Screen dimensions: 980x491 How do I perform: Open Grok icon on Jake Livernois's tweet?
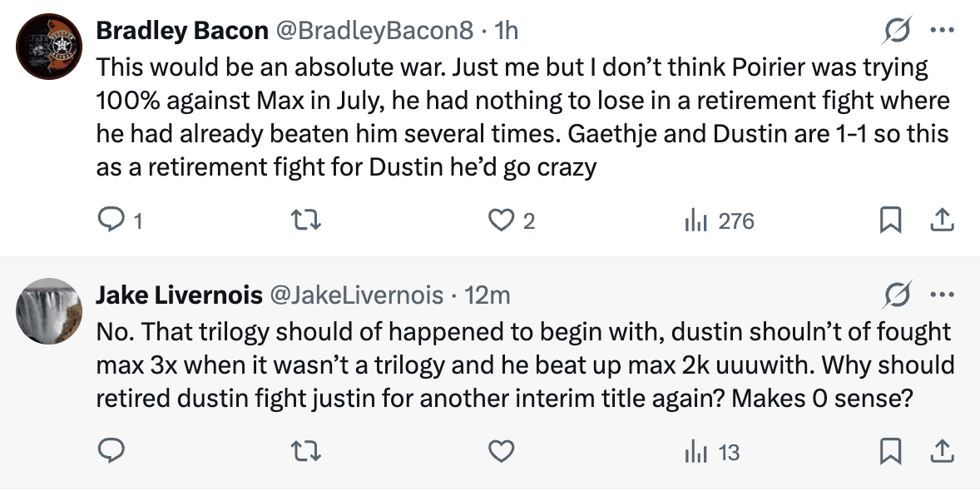click(x=897, y=295)
